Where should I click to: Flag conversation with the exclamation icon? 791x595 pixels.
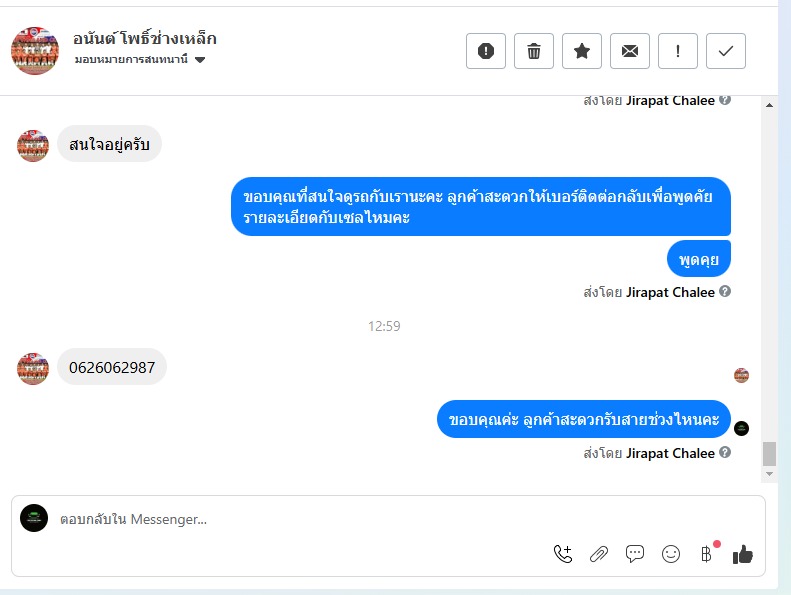pyautogui.click(x=678, y=51)
